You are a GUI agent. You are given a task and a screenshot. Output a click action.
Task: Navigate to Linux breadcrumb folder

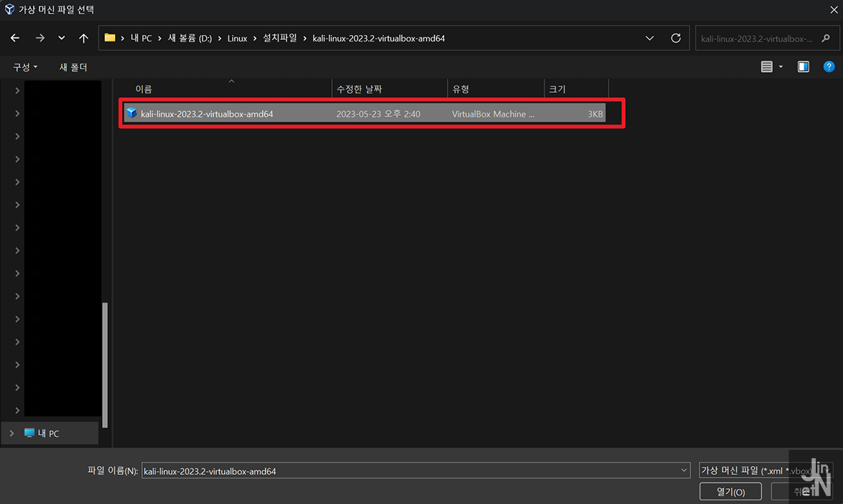[x=237, y=38]
